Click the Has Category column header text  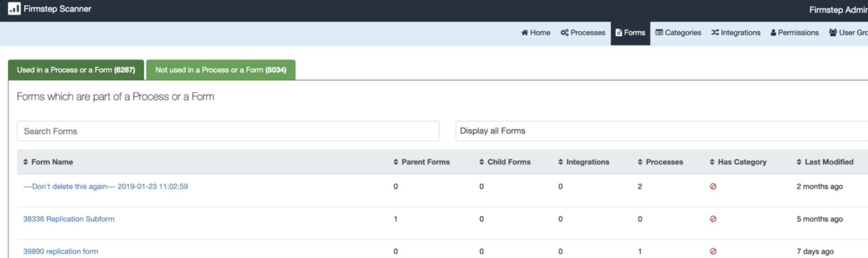point(742,162)
